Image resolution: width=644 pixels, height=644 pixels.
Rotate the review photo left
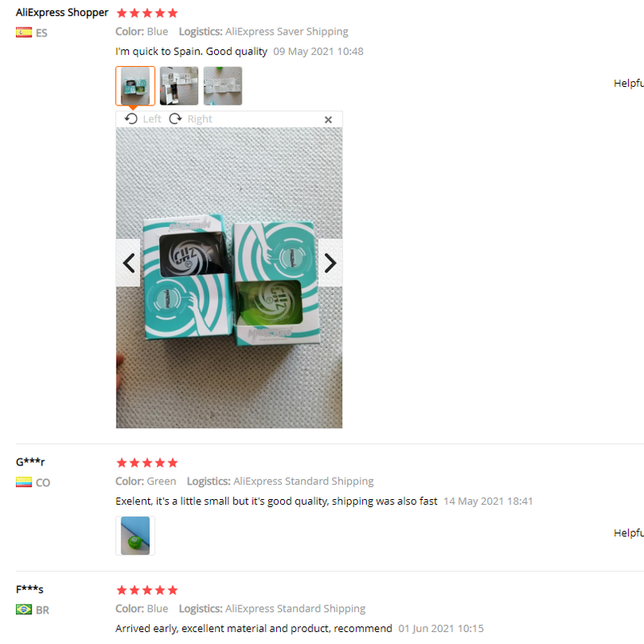143,119
